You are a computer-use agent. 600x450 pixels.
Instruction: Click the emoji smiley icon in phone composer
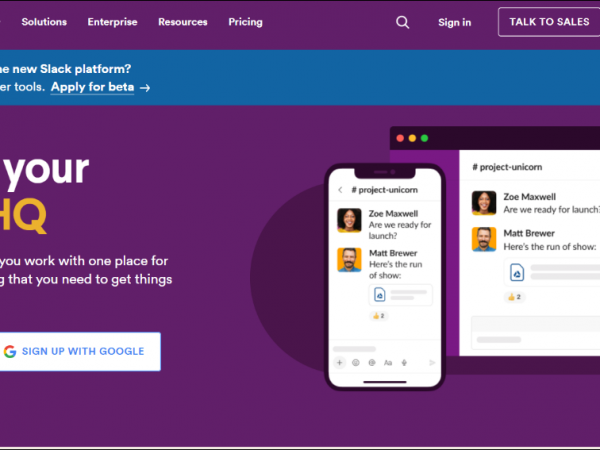pos(356,363)
